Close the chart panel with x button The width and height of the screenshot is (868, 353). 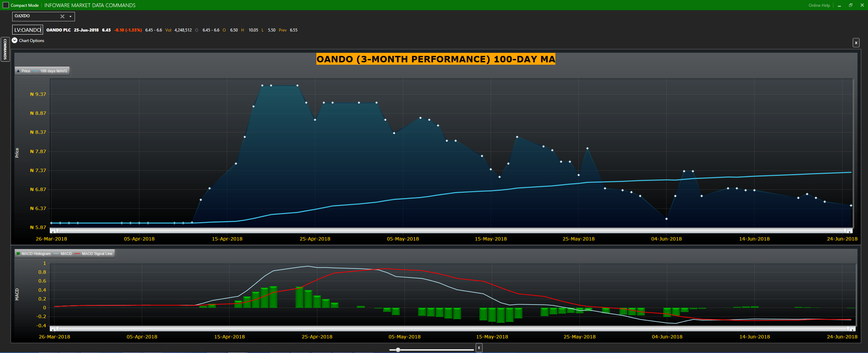click(856, 43)
